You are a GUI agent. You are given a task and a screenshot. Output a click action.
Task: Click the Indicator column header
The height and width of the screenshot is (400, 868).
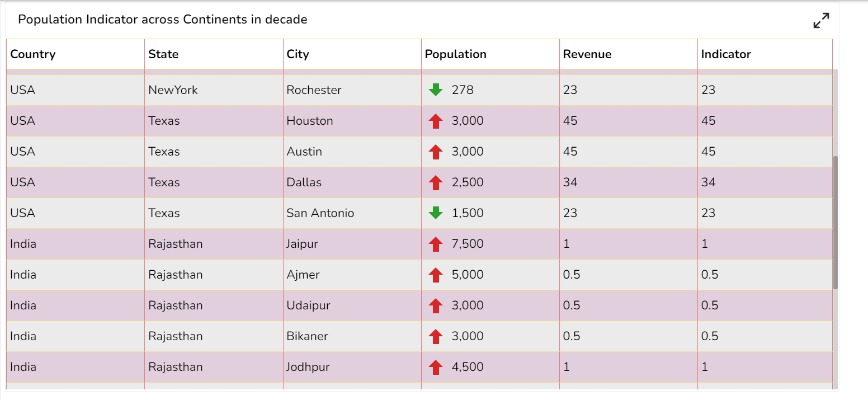pyautogui.click(x=725, y=54)
